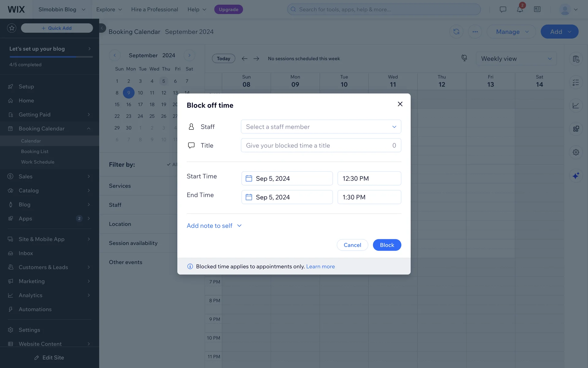
Task: Click the blog setup progress bar
Action: (51, 57)
